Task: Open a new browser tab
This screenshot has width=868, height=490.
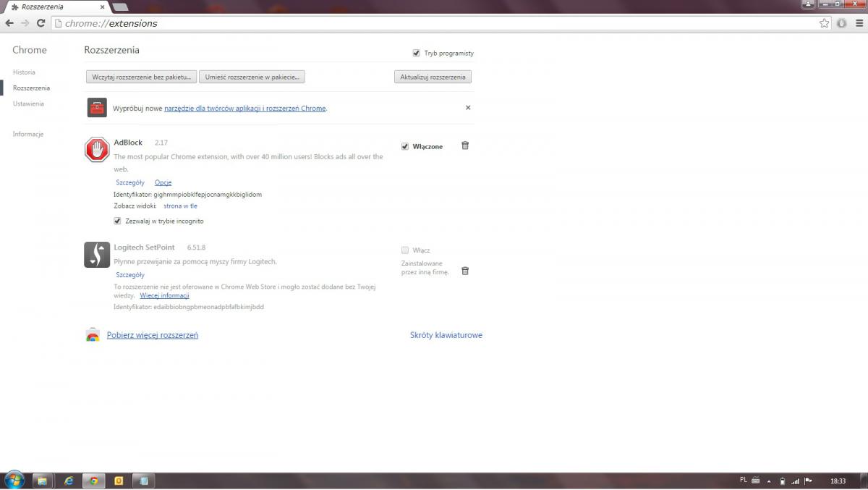Action: click(x=120, y=7)
